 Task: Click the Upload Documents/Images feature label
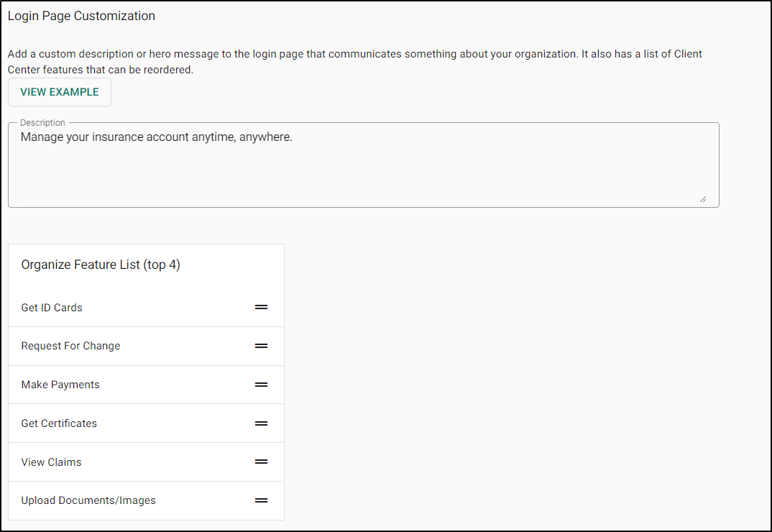[x=88, y=500]
